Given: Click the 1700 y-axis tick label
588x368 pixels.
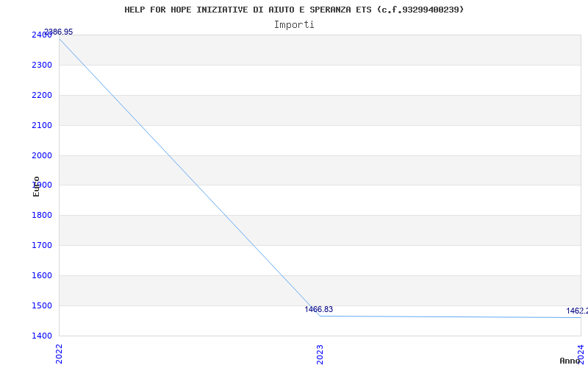Looking at the screenshot, I should (x=42, y=245).
